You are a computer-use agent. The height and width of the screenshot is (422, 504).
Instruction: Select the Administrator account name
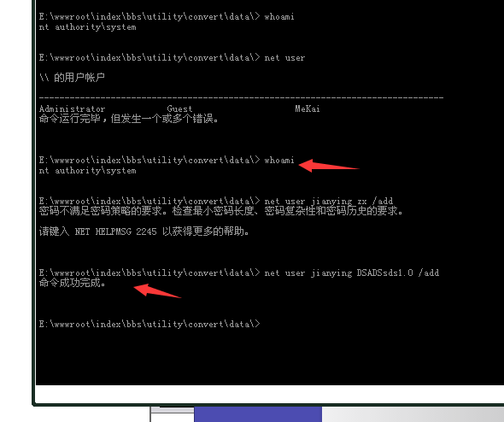(72, 108)
